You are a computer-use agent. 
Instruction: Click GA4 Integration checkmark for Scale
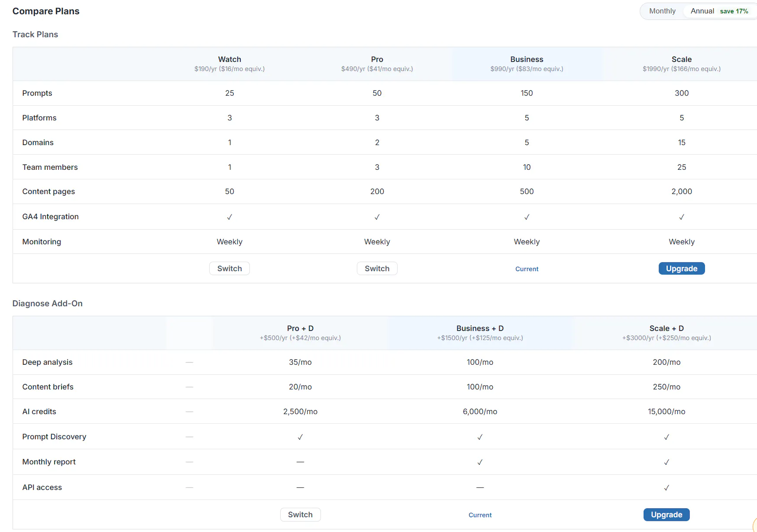pyautogui.click(x=682, y=217)
